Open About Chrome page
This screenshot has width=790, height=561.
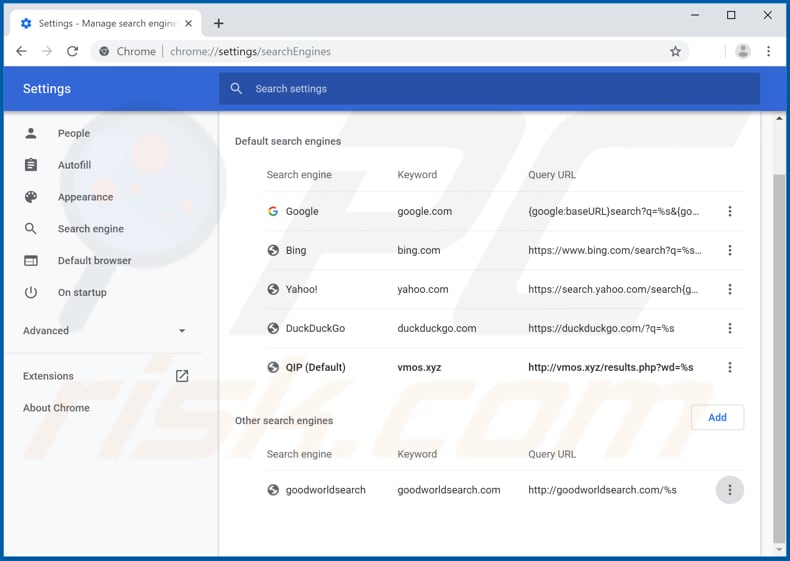click(x=56, y=408)
